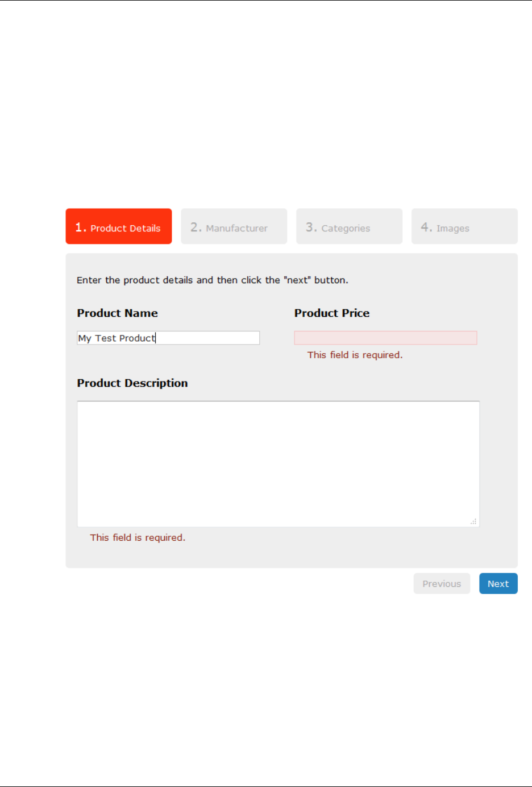The width and height of the screenshot is (532, 787).
Task: Click the Product Description label
Action: click(x=132, y=383)
